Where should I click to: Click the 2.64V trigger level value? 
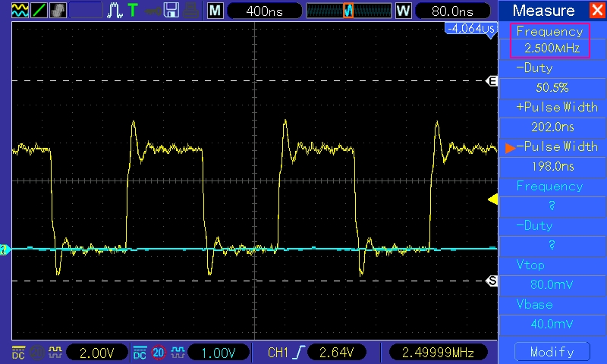click(336, 353)
